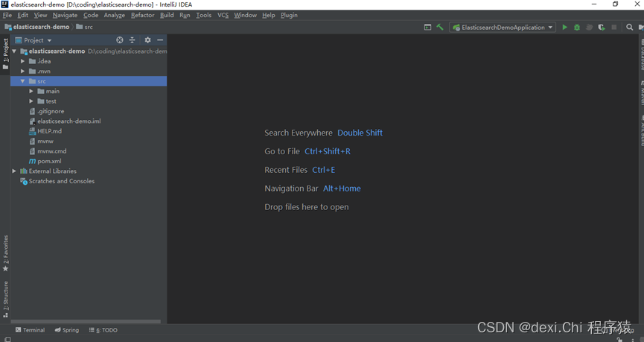Viewport: 644px width, 342px height.
Task: Open the Refactor menu
Action: [142, 15]
